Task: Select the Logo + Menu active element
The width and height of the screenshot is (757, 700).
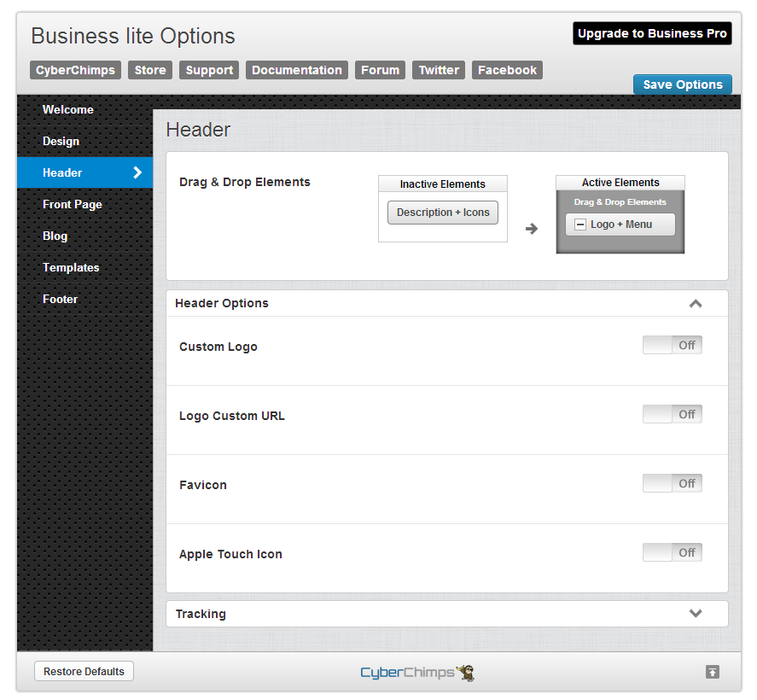Action: tap(620, 225)
